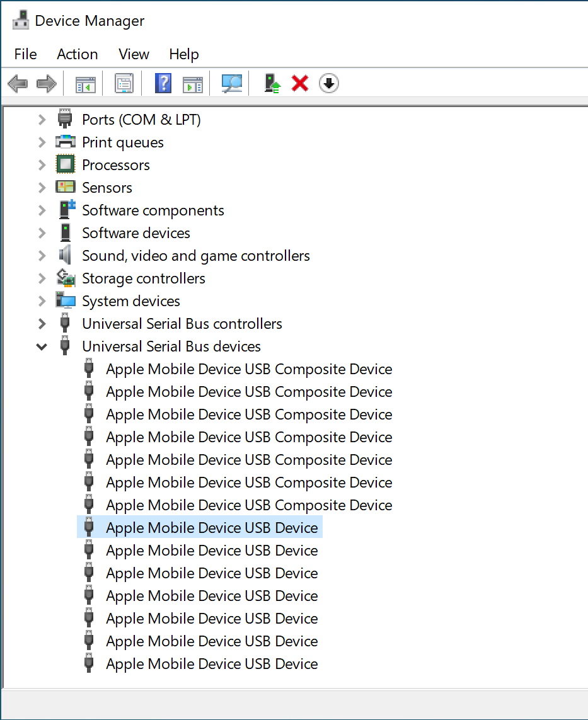Image resolution: width=588 pixels, height=720 pixels.
Task: Collapse the Universal Serial Bus devices node
Action: [42, 346]
